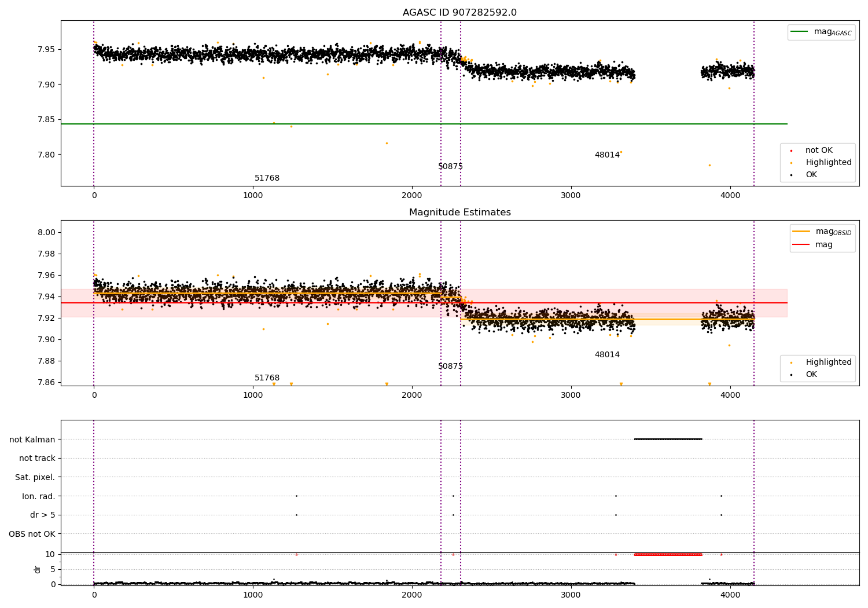
Task: Click the title "AGASC ID 907282592.0"
Action: point(459,13)
